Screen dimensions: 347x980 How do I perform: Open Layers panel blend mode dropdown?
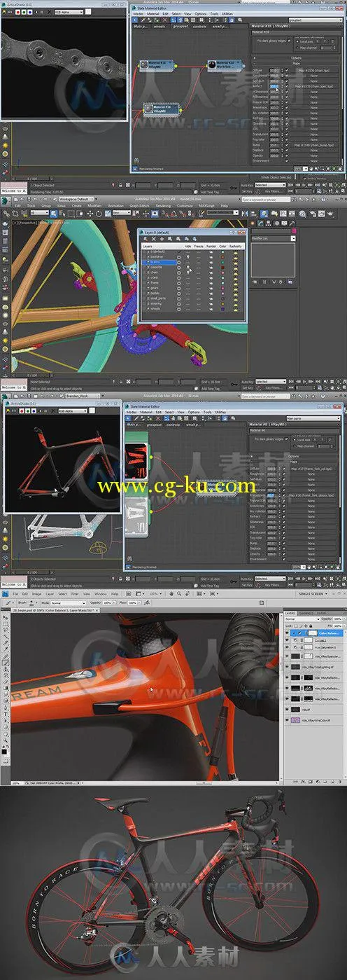click(x=302, y=619)
